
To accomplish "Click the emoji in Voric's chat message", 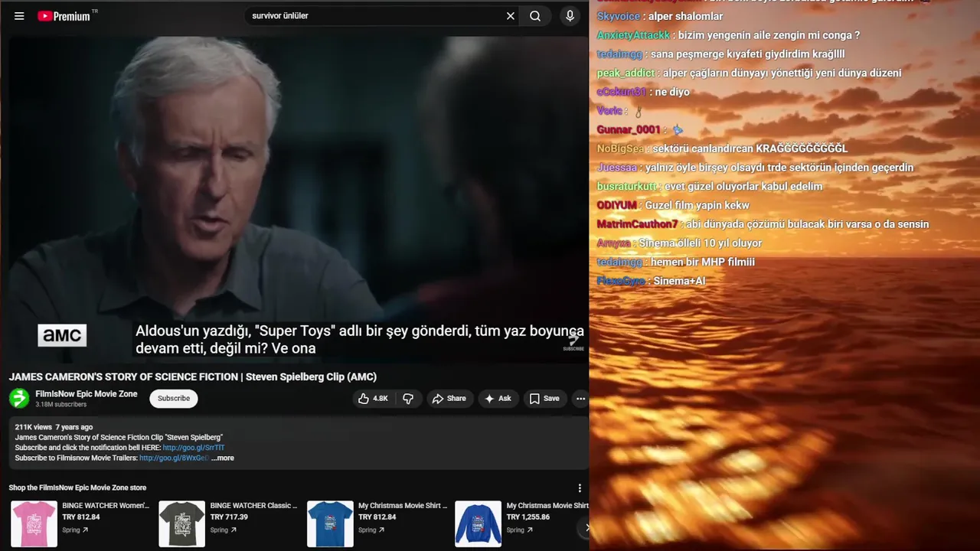I will click(639, 111).
